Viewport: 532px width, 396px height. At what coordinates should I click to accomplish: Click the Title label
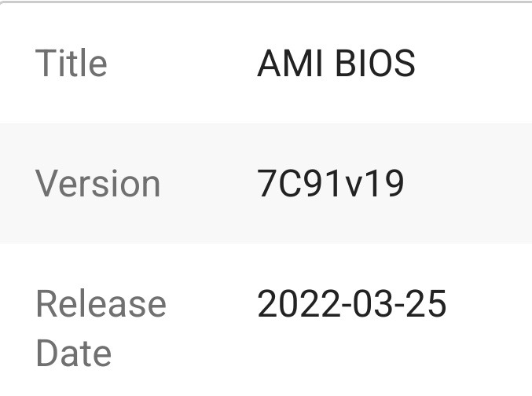[x=71, y=64]
